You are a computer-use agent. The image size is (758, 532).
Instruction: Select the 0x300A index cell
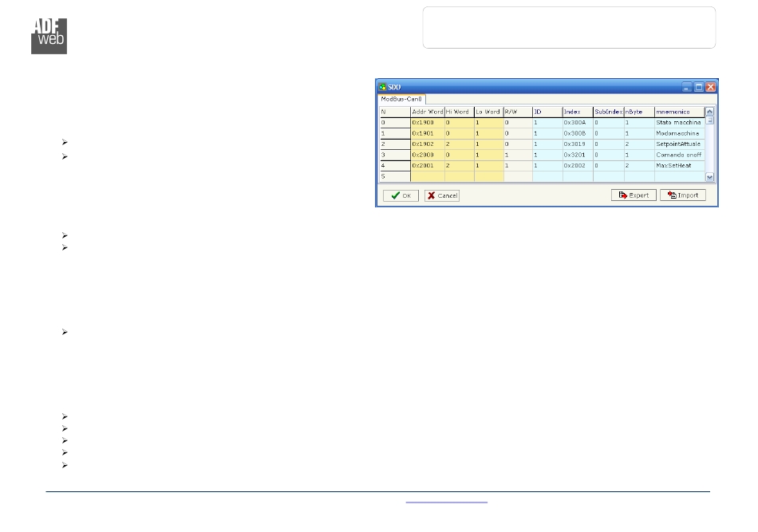[578, 123]
